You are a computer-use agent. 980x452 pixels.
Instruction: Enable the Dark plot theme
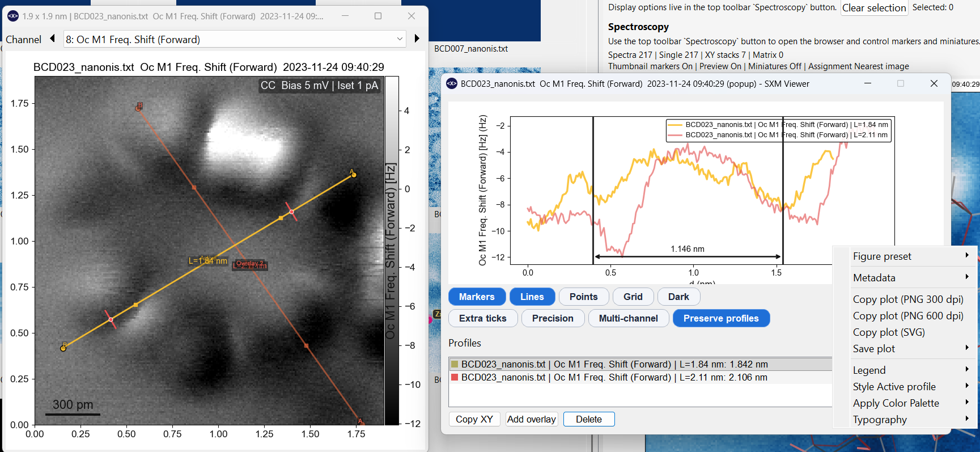(678, 297)
